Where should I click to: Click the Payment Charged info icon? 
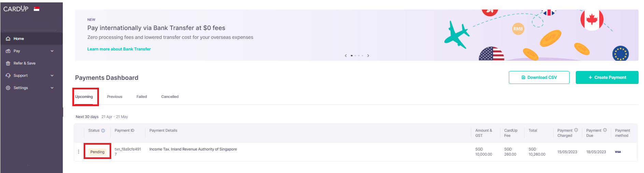pyautogui.click(x=576, y=130)
